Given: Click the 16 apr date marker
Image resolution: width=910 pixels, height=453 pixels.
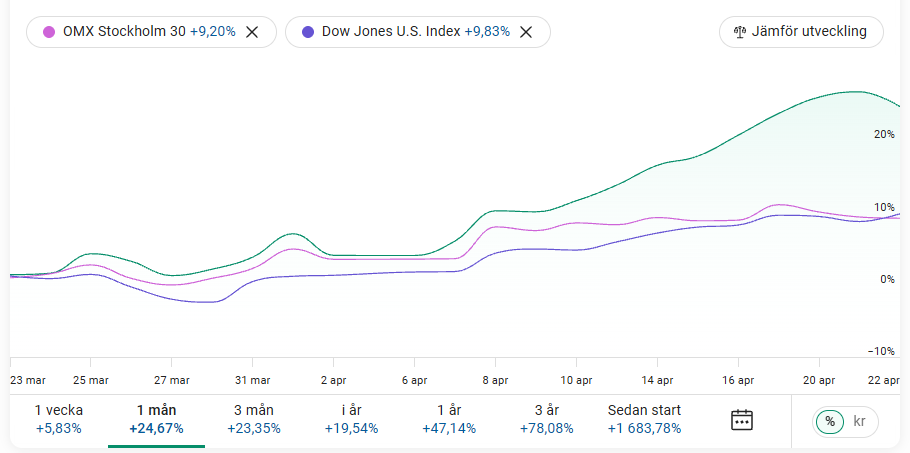Looking at the screenshot, I should coord(738,380).
